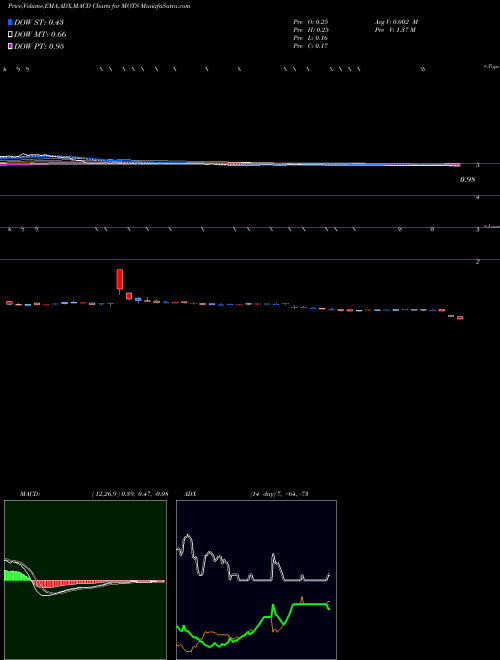The width and height of the screenshot is (500, 660).
Task: Click the 'Pre H: 0.25' high value
Action: pyautogui.click(x=311, y=30)
